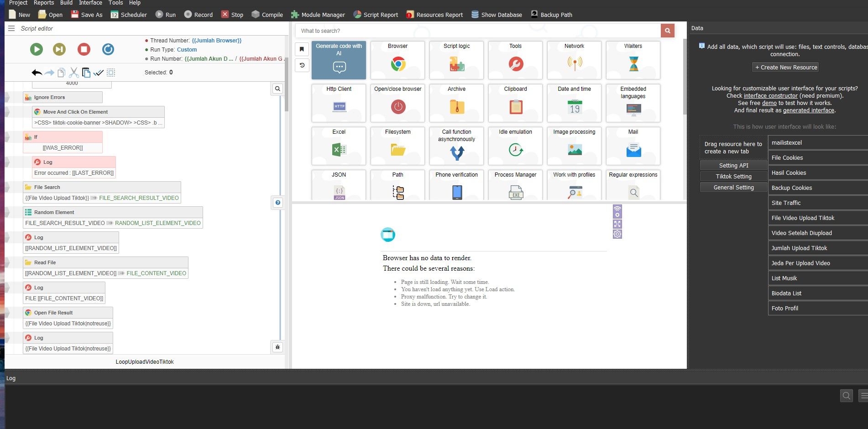Click the What to search input field
The width and height of the screenshot is (868, 429).
click(x=477, y=31)
